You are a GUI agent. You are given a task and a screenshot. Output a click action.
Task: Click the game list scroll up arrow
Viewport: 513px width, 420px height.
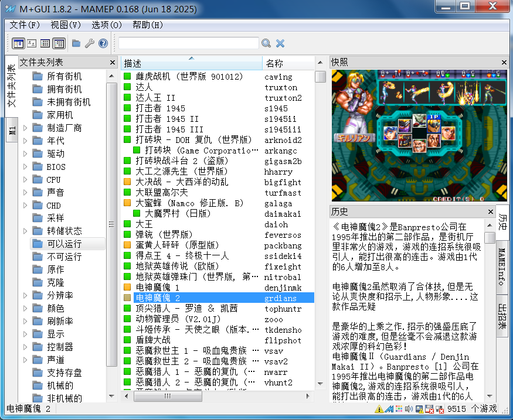click(320, 63)
